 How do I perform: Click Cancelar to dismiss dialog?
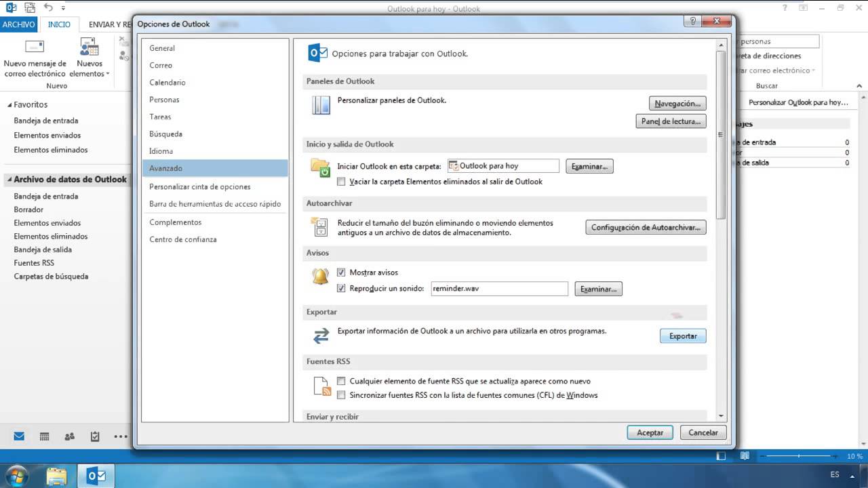[x=703, y=432]
